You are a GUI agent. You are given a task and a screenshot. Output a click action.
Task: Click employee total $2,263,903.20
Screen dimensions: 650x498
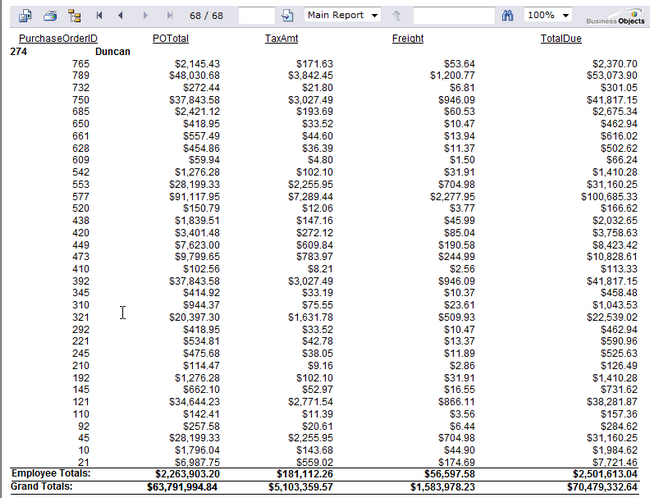[187, 474]
